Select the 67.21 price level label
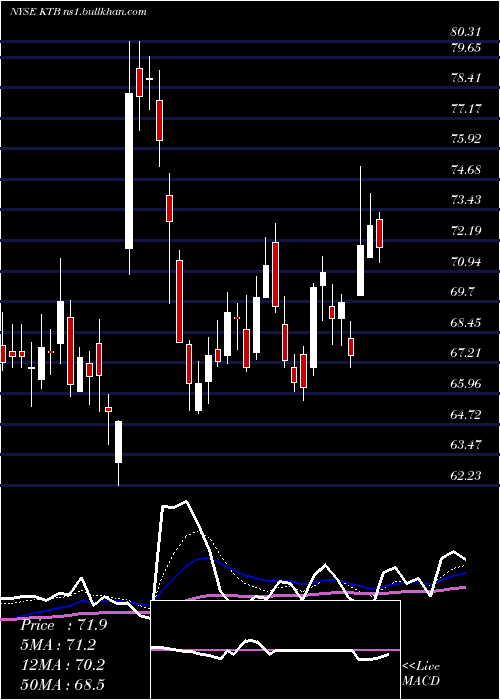Viewport: 500px width, 700px height. tap(466, 353)
